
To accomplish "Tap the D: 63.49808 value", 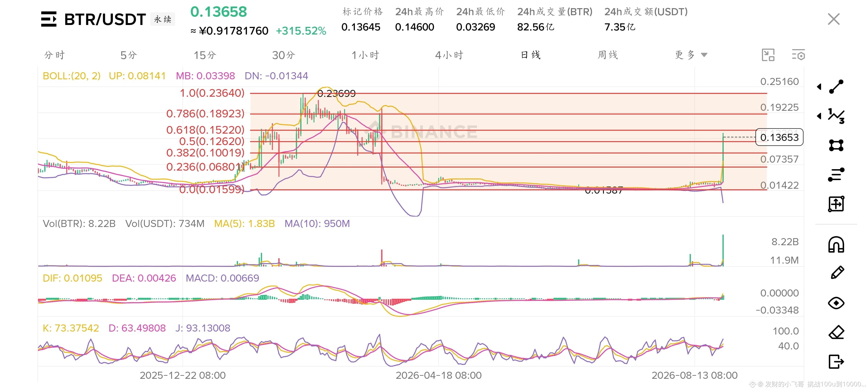I will click(137, 328).
